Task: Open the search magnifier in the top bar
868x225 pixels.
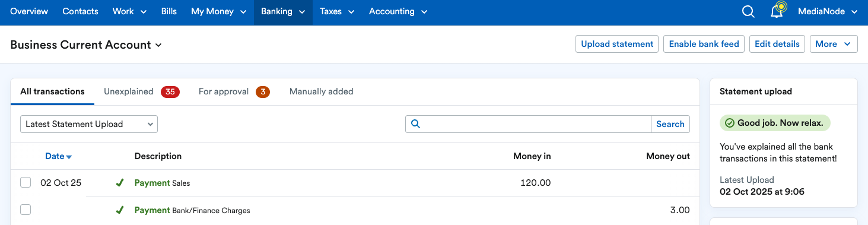Action: coord(749,12)
